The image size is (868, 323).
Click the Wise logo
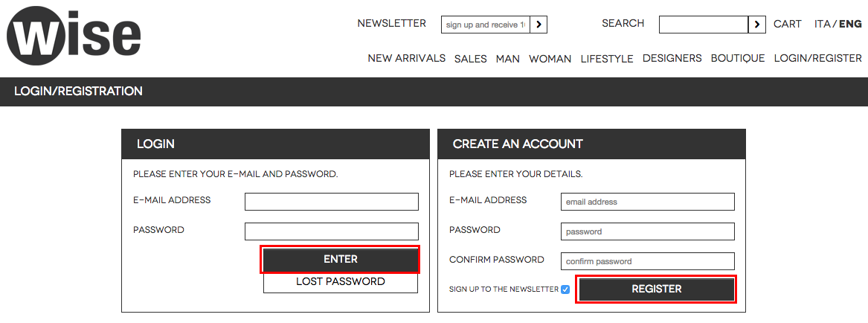tap(74, 36)
